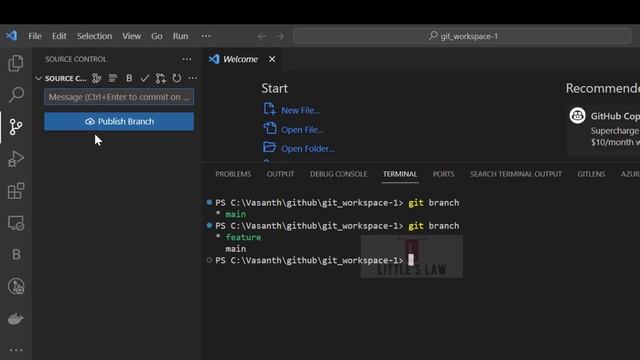Image resolution: width=640 pixels, height=360 pixels.
Task: Open the Search view in activity bar
Action: click(x=16, y=95)
